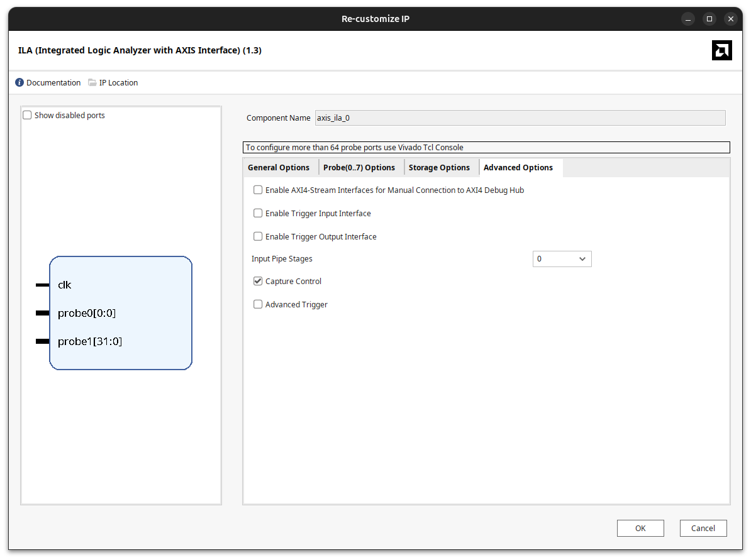Viewport: 751px width, 560px height.
Task: Open the IP Location link
Action: click(118, 82)
